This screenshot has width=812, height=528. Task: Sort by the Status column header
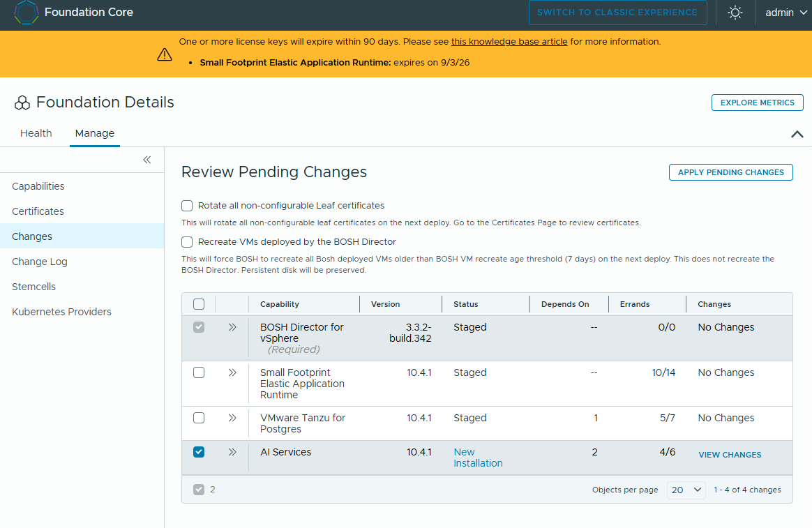pyautogui.click(x=465, y=304)
